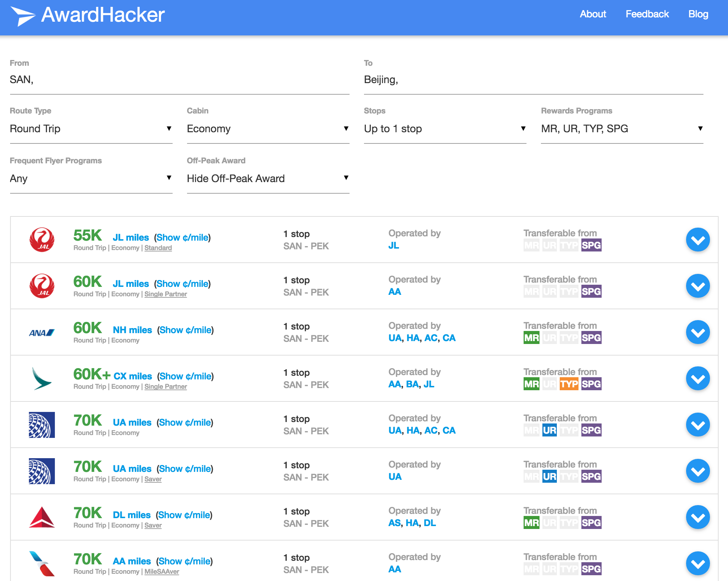728x581 pixels.
Task: Open the Off-Peak Award dropdown
Action: coord(268,179)
